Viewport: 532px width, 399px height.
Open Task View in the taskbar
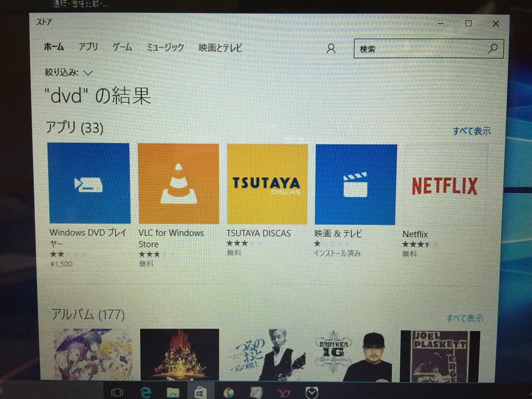[x=117, y=393]
